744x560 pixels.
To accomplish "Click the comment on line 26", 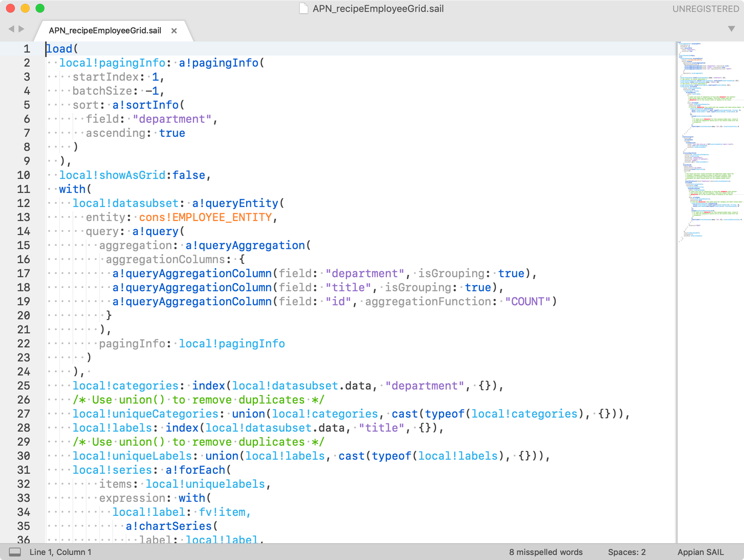I will (198, 400).
